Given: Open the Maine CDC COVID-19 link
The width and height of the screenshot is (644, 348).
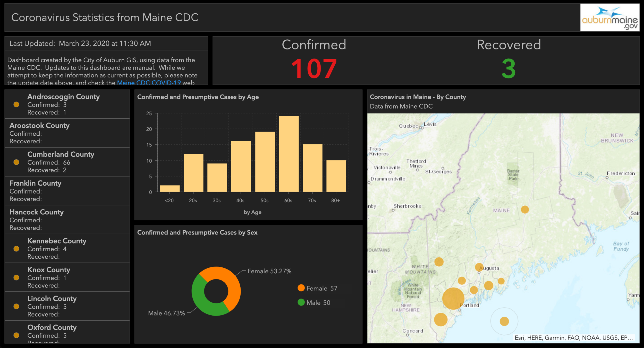Looking at the screenshot, I should coord(149,83).
